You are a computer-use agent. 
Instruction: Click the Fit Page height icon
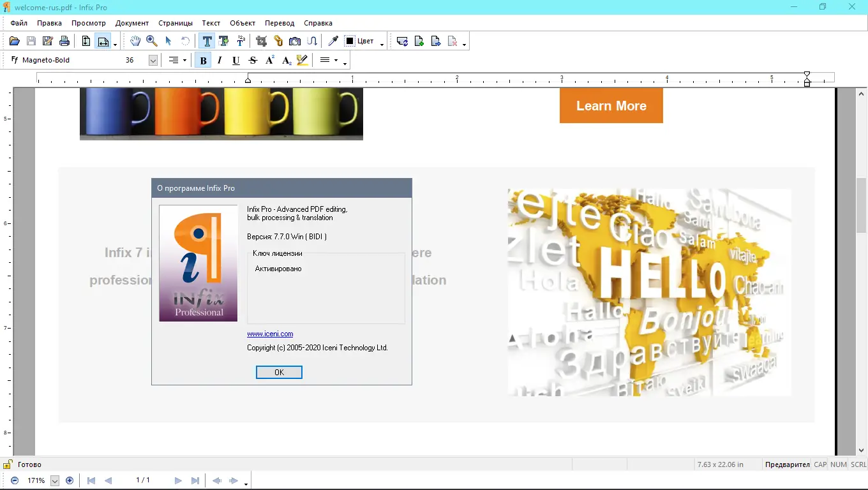86,41
